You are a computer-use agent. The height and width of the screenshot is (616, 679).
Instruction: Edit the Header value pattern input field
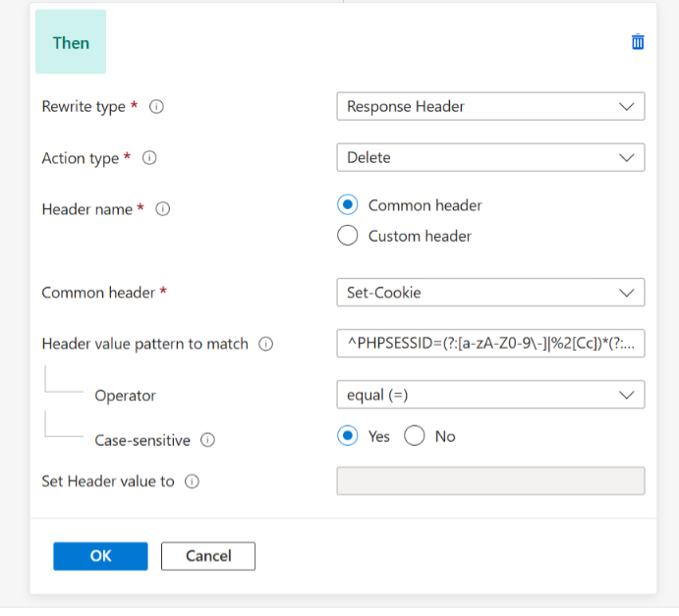click(x=490, y=344)
